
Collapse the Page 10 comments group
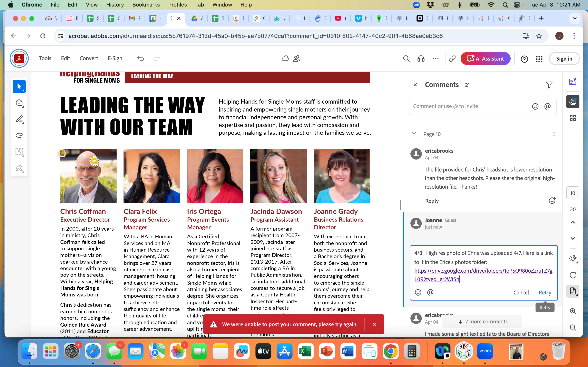[414, 134]
